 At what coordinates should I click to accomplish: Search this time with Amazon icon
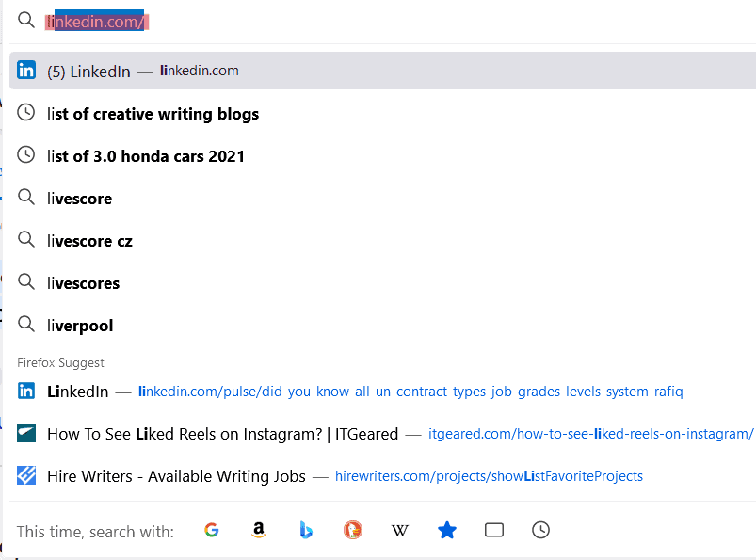[259, 530]
